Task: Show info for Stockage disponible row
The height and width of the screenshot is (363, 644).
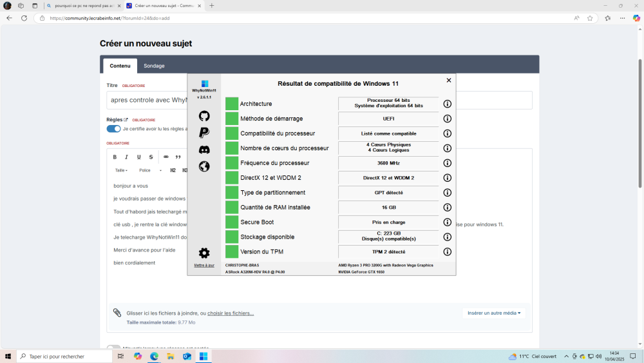Action: click(x=448, y=237)
